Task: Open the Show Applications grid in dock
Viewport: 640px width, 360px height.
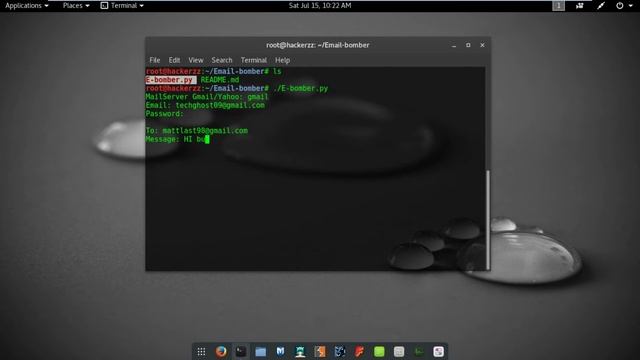Action: click(201, 351)
